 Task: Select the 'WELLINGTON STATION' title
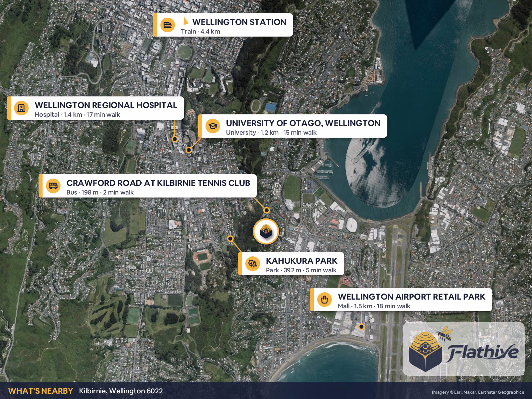(239, 22)
